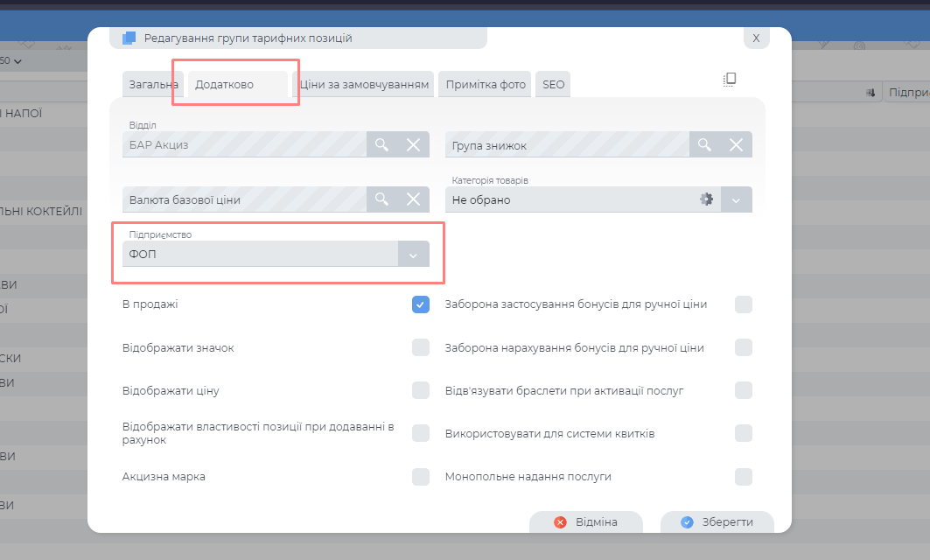Click the Відміна button
This screenshot has width=930, height=560.
586,522
